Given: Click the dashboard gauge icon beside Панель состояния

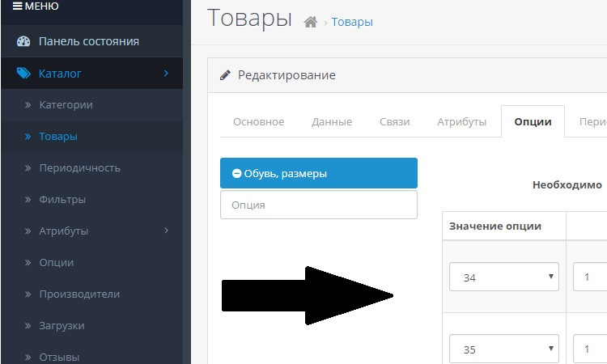Looking at the screenshot, I should pos(23,41).
